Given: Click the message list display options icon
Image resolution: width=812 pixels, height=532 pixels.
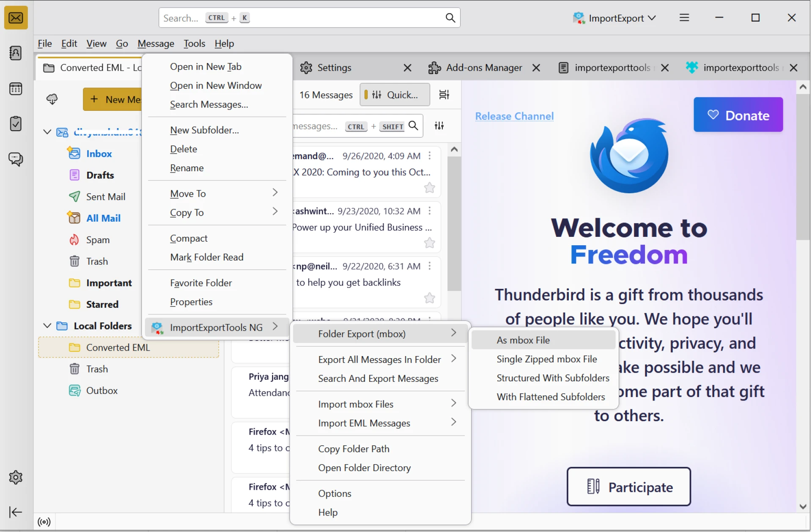Looking at the screenshot, I should tap(444, 95).
